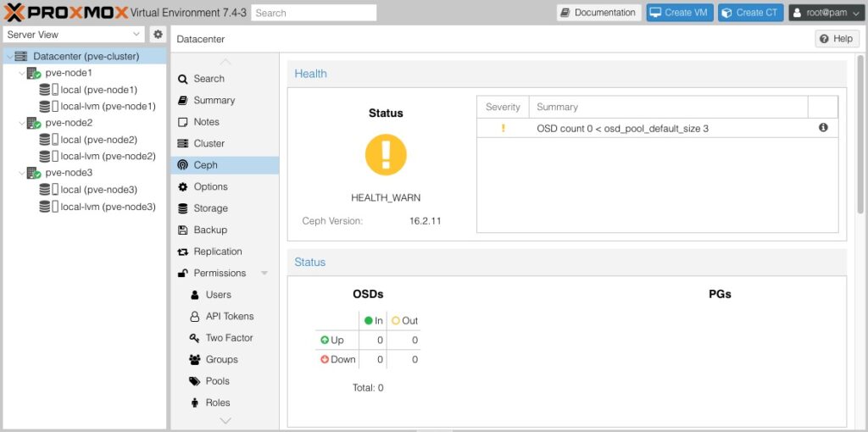Click the Notes page icon

pyautogui.click(x=183, y=122)
